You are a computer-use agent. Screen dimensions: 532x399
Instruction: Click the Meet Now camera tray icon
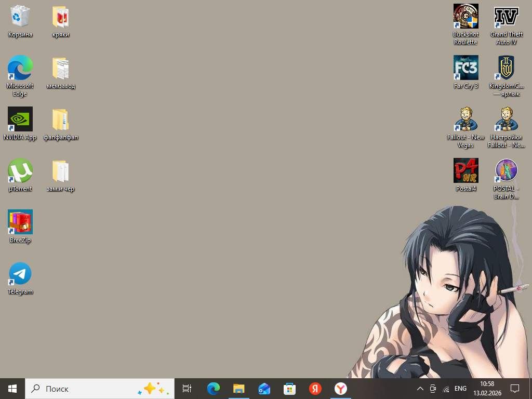pos(433,389)
